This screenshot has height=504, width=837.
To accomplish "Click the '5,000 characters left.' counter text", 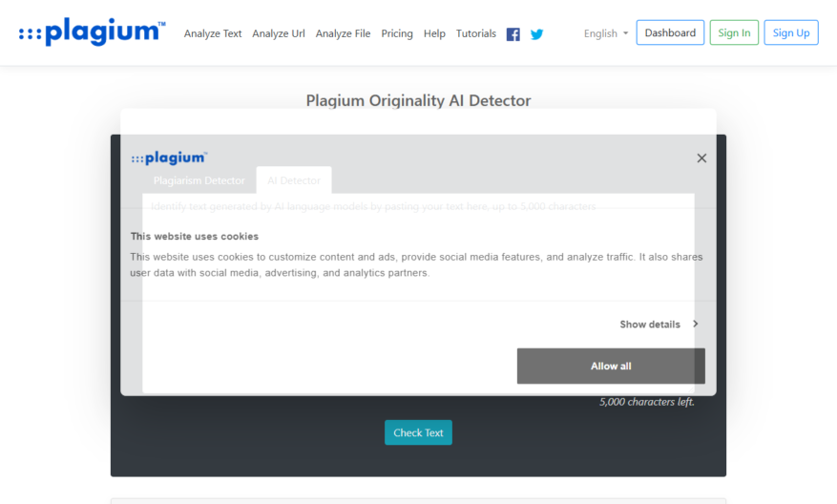I will coord(646,402).
